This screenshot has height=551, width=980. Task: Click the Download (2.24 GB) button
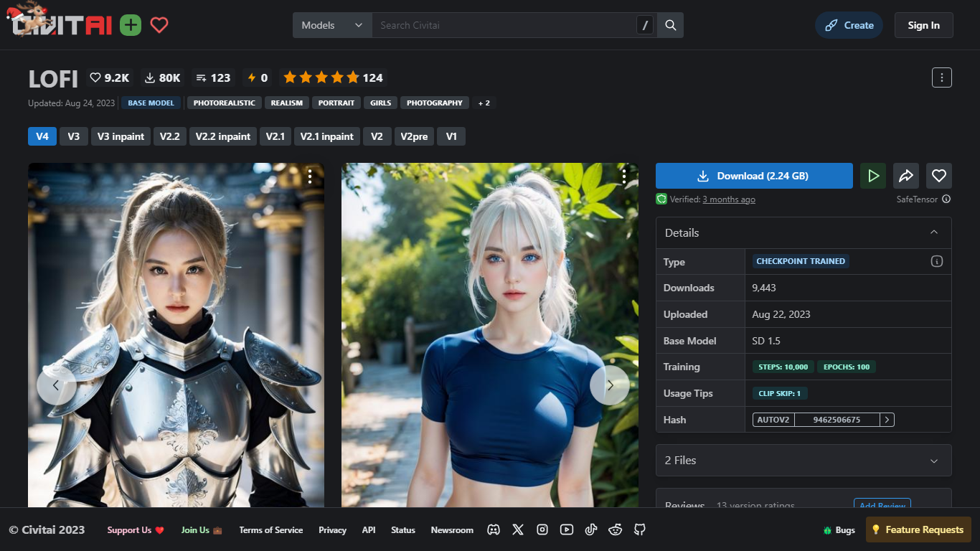[753, 176]
